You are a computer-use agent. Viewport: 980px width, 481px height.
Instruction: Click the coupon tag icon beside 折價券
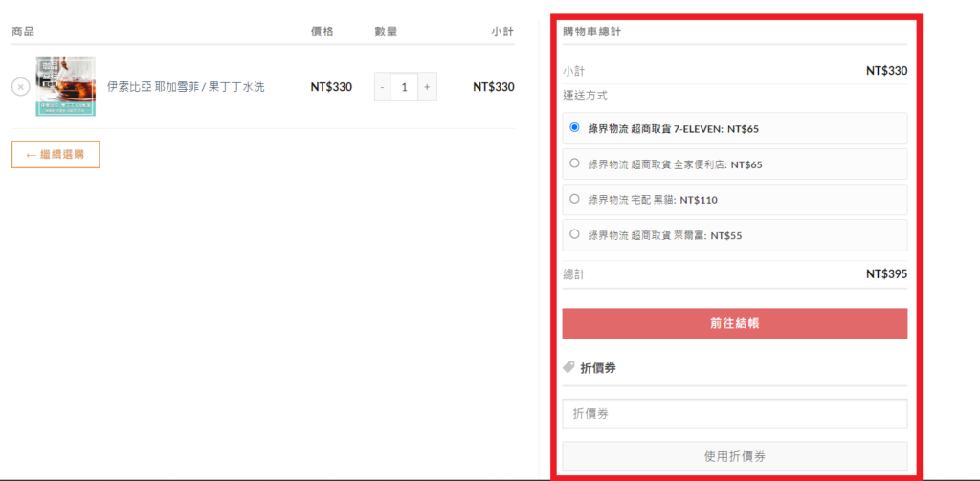[x=568, y=367]
